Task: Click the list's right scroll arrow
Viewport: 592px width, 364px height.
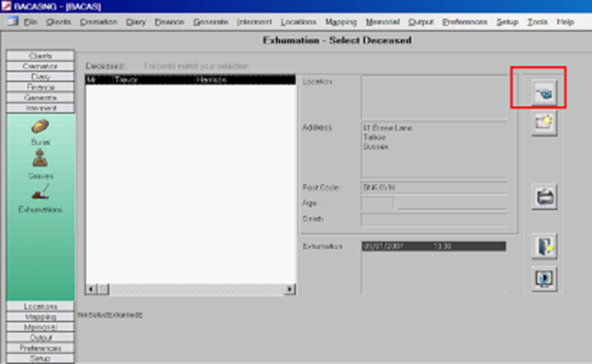Action: coord(290,289)
